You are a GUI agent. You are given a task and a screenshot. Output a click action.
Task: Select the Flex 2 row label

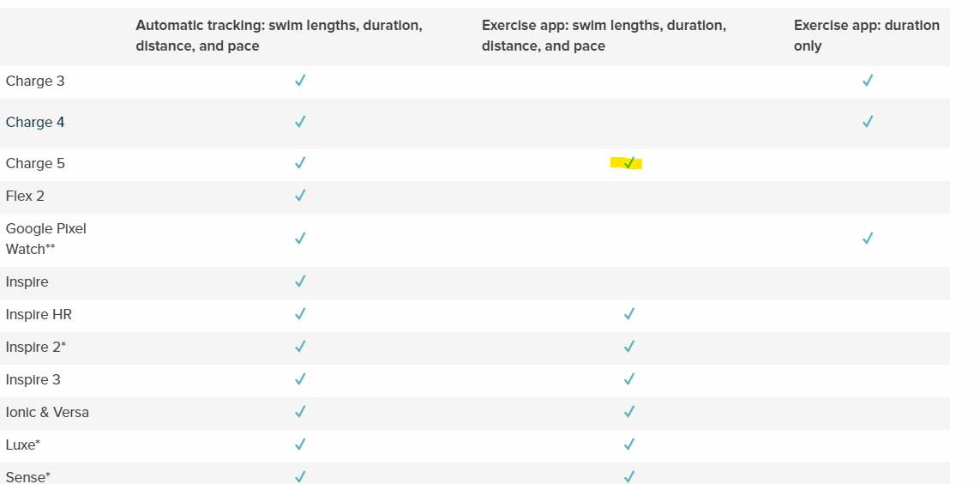coord(25,196)
